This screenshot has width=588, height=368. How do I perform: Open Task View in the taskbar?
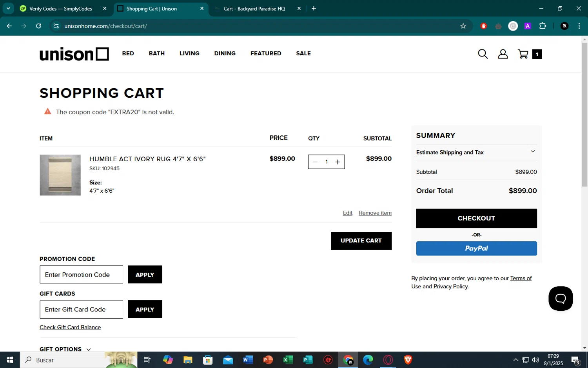click(147, 360)
